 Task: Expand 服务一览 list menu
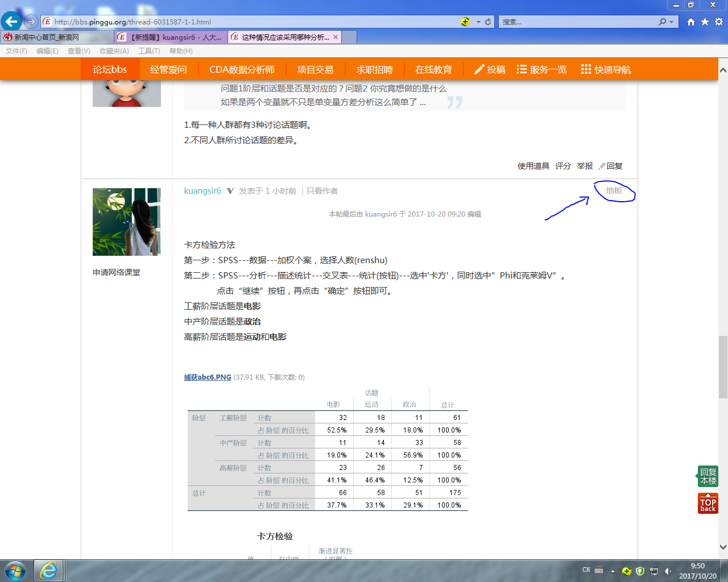coord(541,69)
